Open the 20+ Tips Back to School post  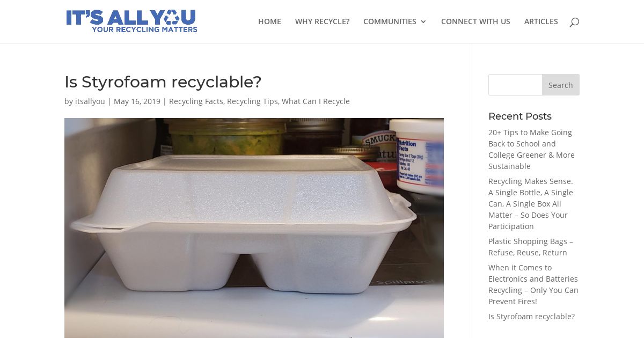tap(531, 149)
